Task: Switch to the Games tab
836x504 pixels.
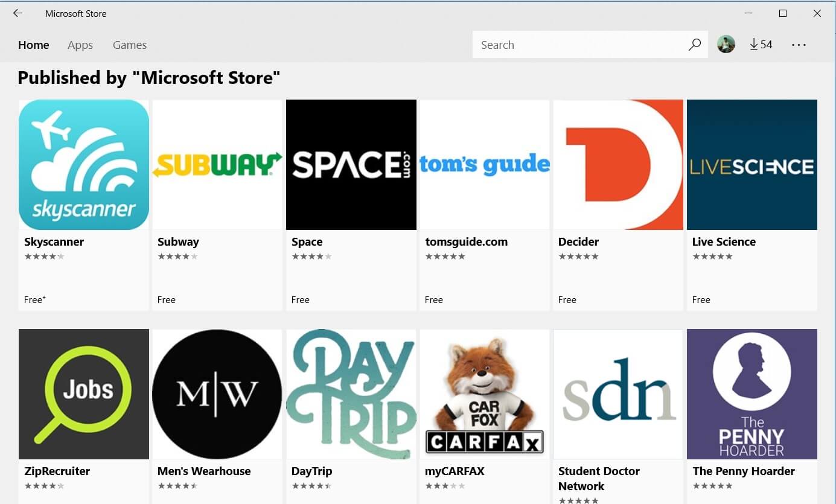Action: point(130,45)
